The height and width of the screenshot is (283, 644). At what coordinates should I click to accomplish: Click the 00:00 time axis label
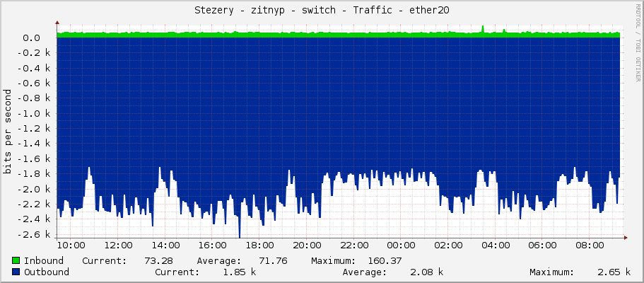[x=402, y=246]
